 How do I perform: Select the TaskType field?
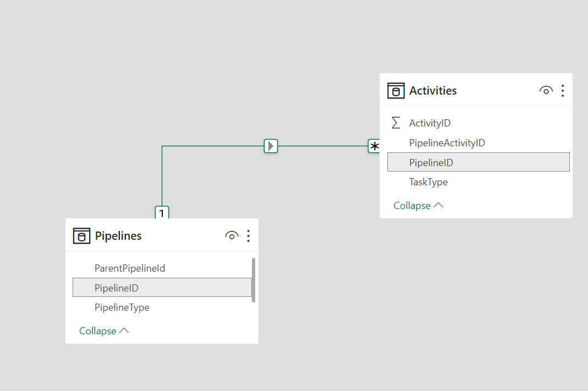click(478, 182)
